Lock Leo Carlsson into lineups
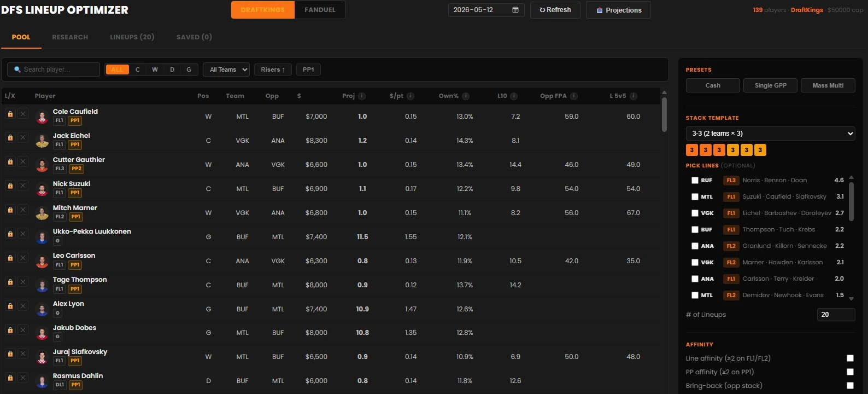868x394 pixels. pyautogui.click(x=10, y=258)
